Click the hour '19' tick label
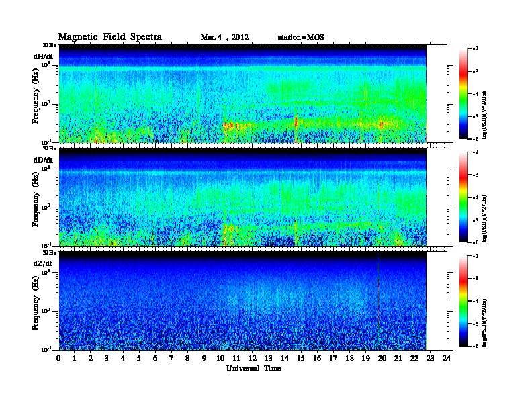 pyautogui.click(x=365, y=359)
